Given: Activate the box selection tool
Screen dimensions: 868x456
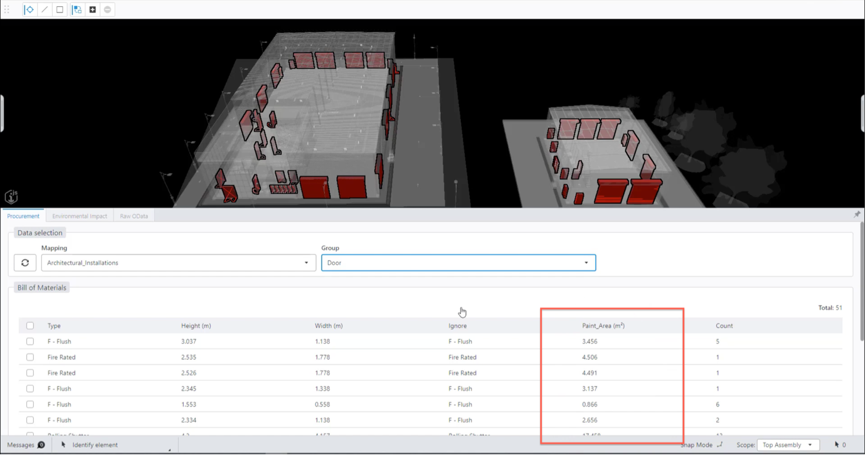Looking at the screenshot, I should pos(59,9).
